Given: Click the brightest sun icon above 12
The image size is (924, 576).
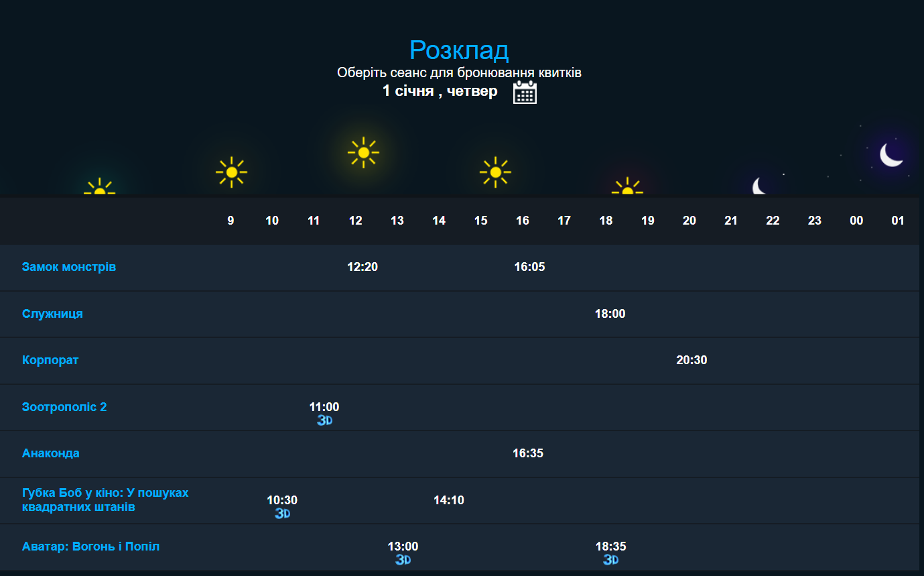Looking at the screenshot, I should point(363,153).
